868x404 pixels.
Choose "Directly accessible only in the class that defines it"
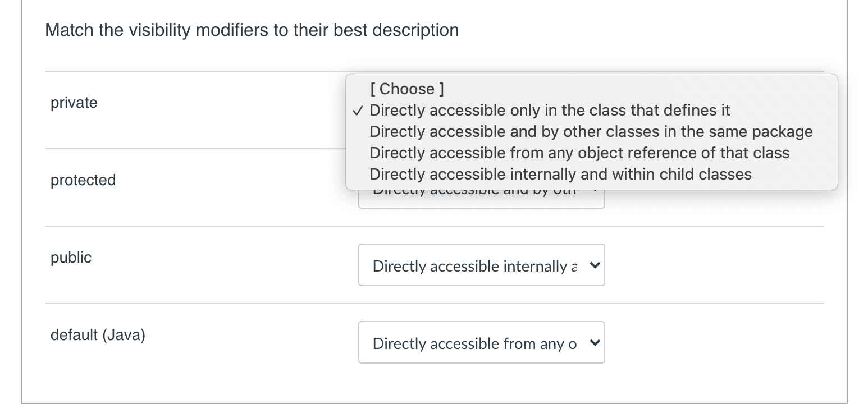(x=549, y=110)
